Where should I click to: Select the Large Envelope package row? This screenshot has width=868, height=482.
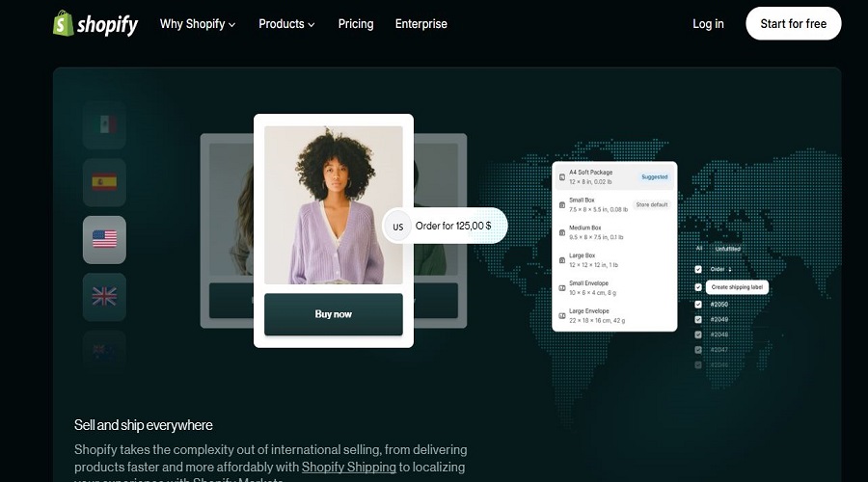click(x=614, y=315)
